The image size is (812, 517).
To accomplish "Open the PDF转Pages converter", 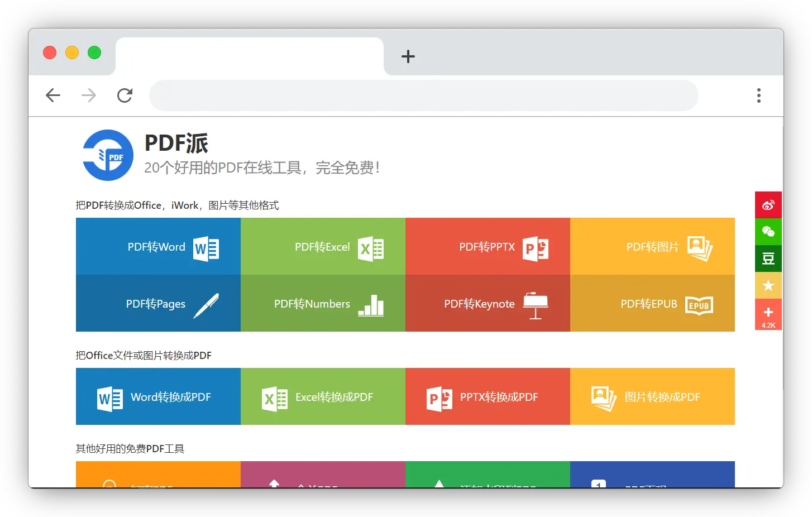I will tap(158, 303).
